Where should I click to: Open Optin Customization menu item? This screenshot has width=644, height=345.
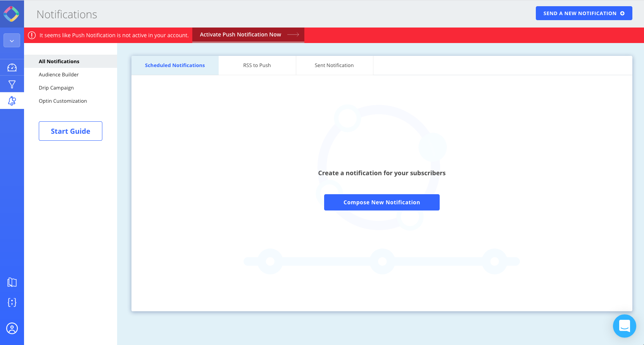(x=63, y=101)
